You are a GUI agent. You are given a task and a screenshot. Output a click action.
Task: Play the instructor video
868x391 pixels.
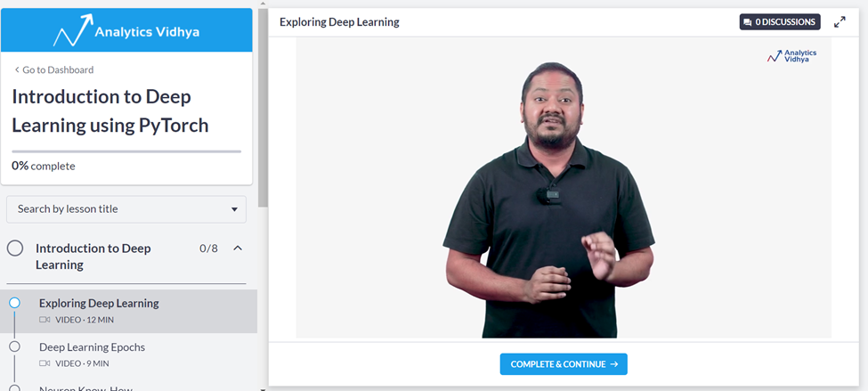pyautogui.click(x=563, y=187)
